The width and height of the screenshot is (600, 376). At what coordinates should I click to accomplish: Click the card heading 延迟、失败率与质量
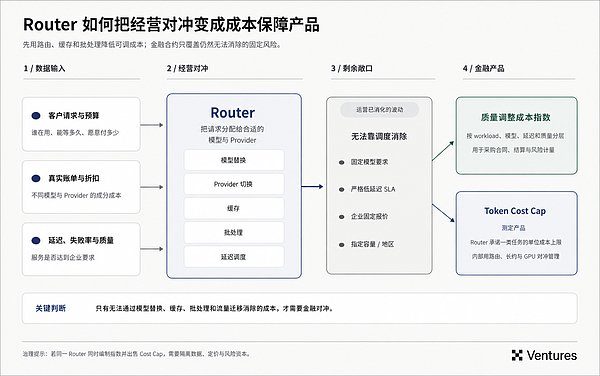81,241
